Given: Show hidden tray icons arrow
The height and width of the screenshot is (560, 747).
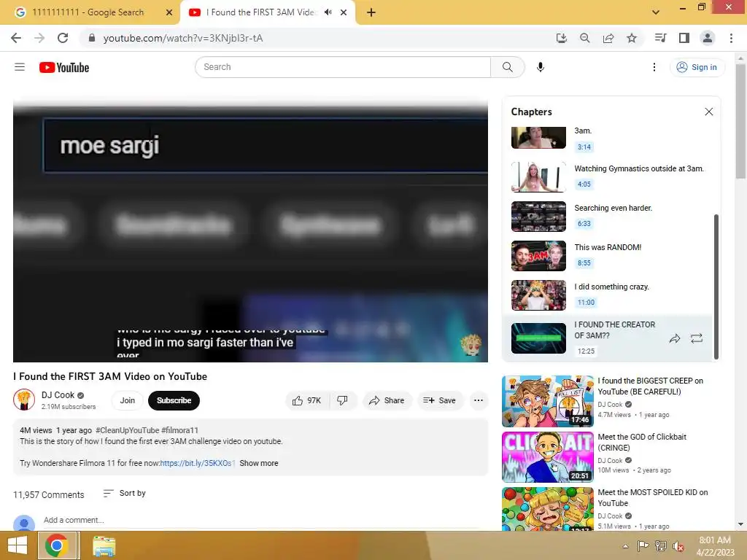Looking at the screenshot, I should [625, 546].
